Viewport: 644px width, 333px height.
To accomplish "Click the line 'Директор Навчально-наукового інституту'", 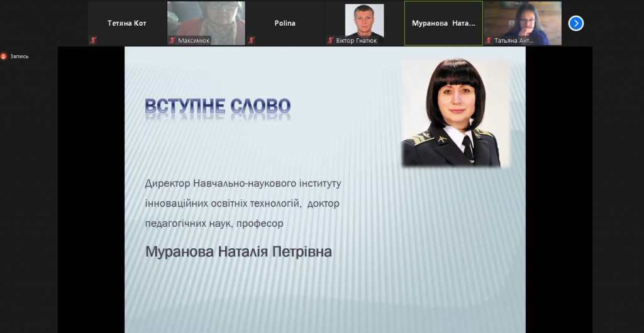I will (x=243, y=183).
